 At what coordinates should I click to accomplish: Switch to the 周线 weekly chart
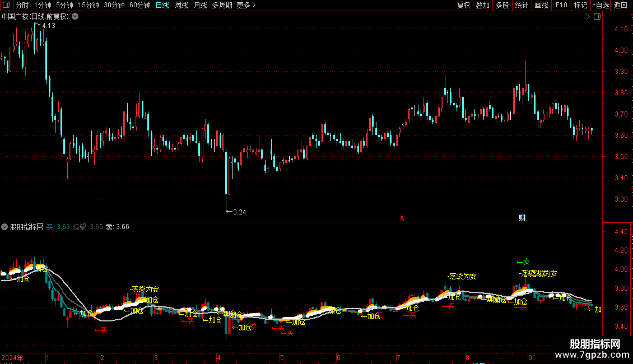181,5
